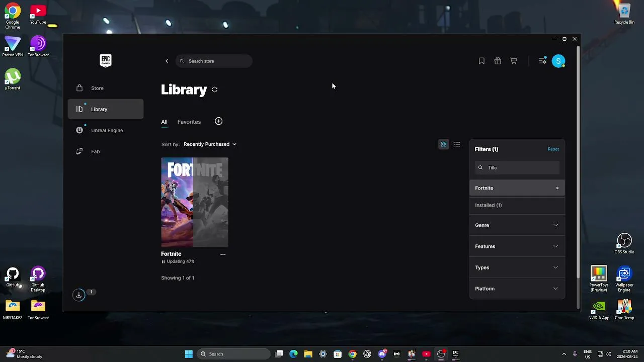
Task: Open NVIDIA App desktop shortcut
Action: click(x=599, y=310)
